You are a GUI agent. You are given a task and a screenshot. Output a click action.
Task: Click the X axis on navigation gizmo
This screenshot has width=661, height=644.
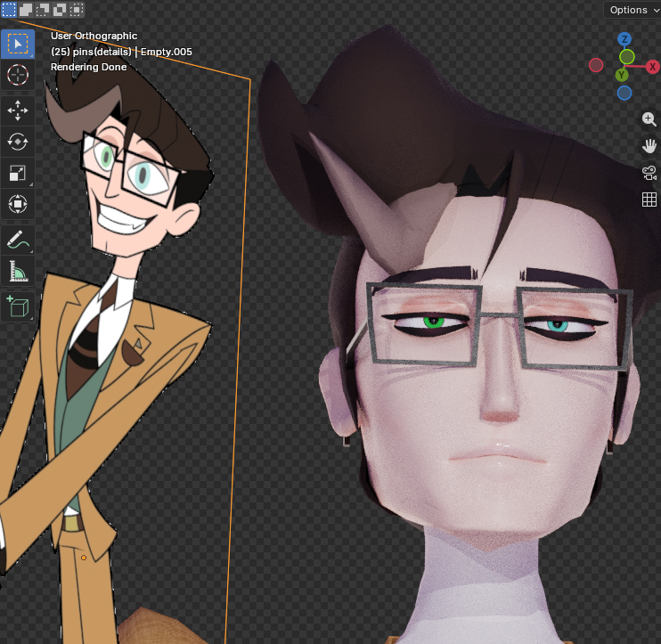[653, 67]
